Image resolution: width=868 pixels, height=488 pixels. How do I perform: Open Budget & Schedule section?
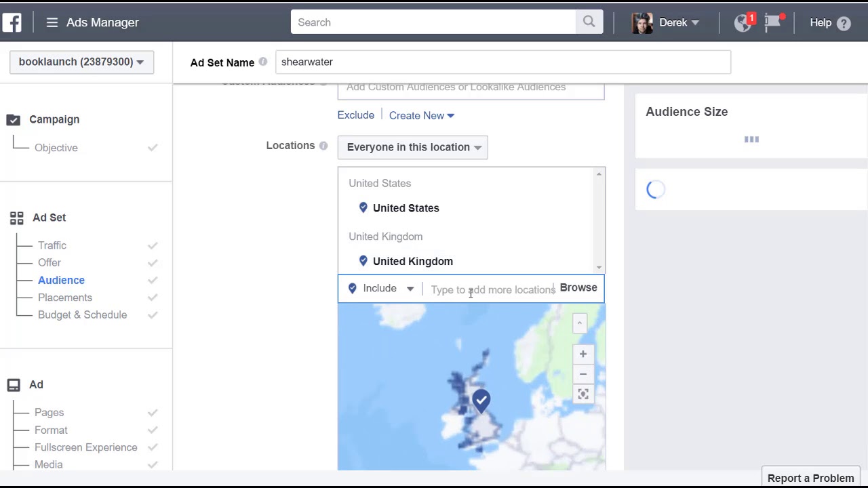click(x=82, y=314)
